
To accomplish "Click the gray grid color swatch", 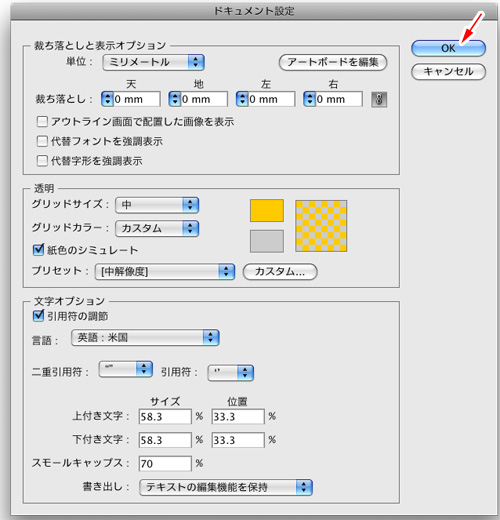I will coord(267,241).
